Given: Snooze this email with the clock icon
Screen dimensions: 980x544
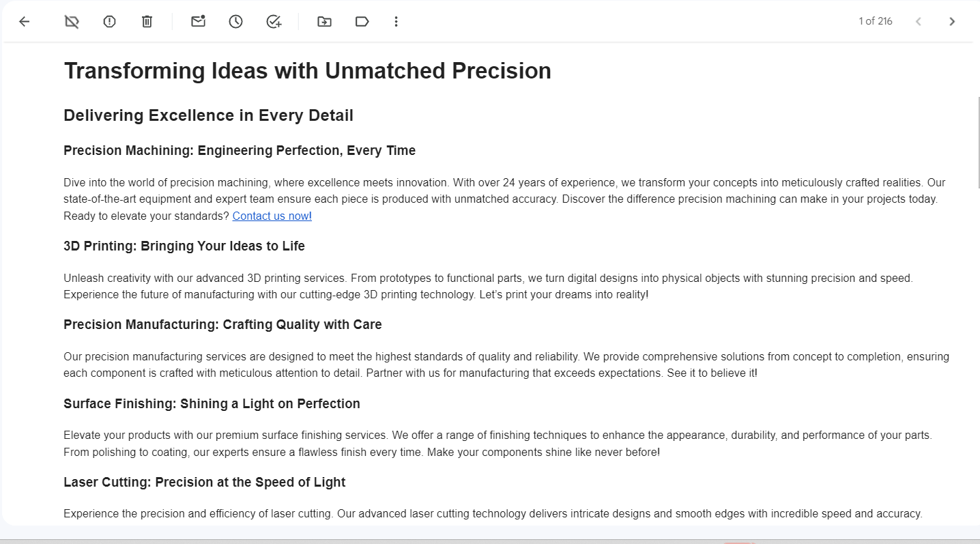Looking at the screenshot, I should (x=235, y=22).
